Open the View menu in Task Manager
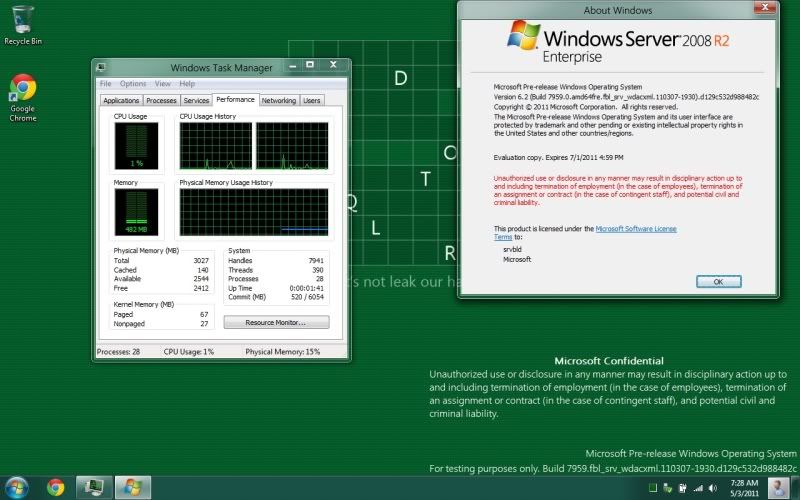The height and width of the screenshot is (500, 800). 163,84
